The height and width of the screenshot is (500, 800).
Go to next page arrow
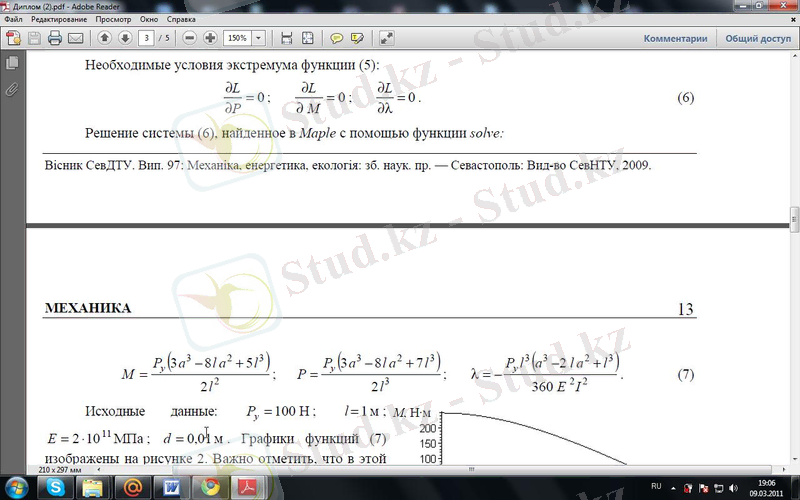click(x=125, y=38)
